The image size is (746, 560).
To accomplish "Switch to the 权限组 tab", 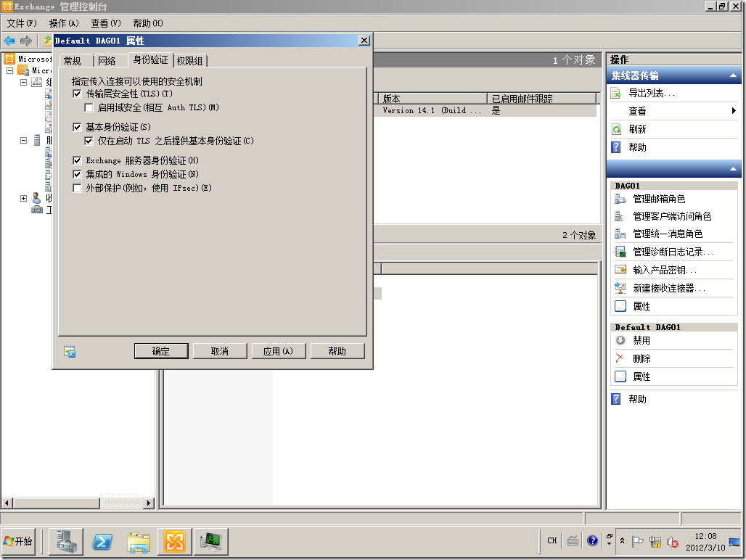I will tap(190, 60).
